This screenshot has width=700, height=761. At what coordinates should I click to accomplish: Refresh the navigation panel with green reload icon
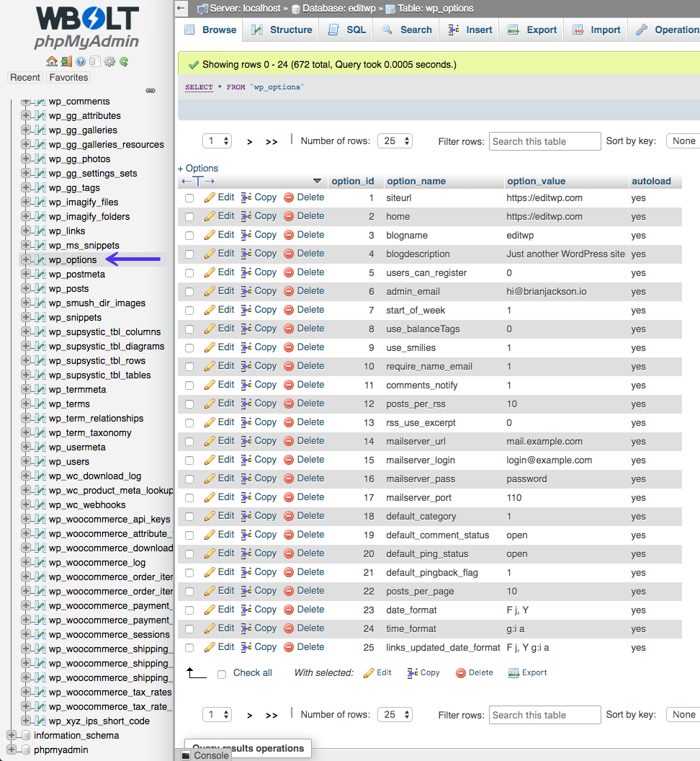(123, 61)
